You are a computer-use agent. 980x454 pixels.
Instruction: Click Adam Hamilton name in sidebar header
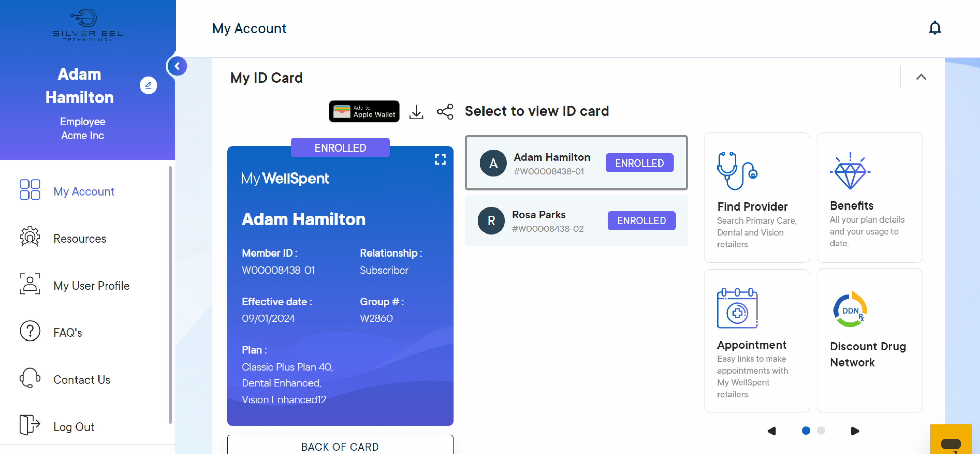point(80,86)
